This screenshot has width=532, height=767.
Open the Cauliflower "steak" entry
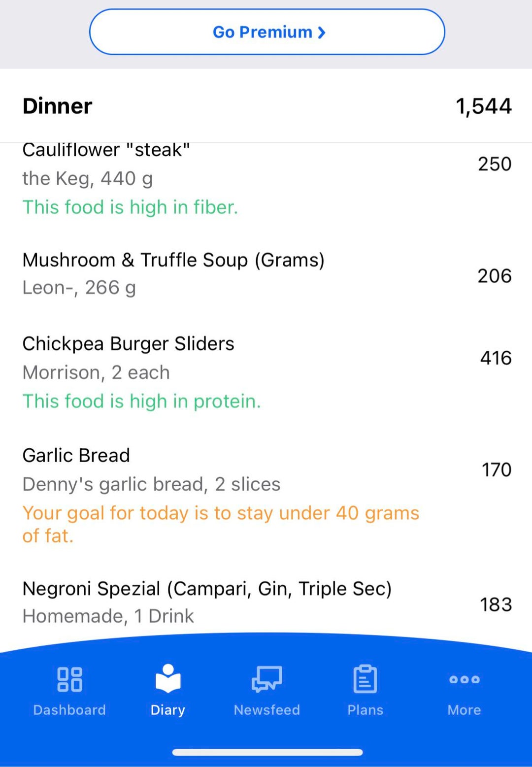(x=266, y=179)
